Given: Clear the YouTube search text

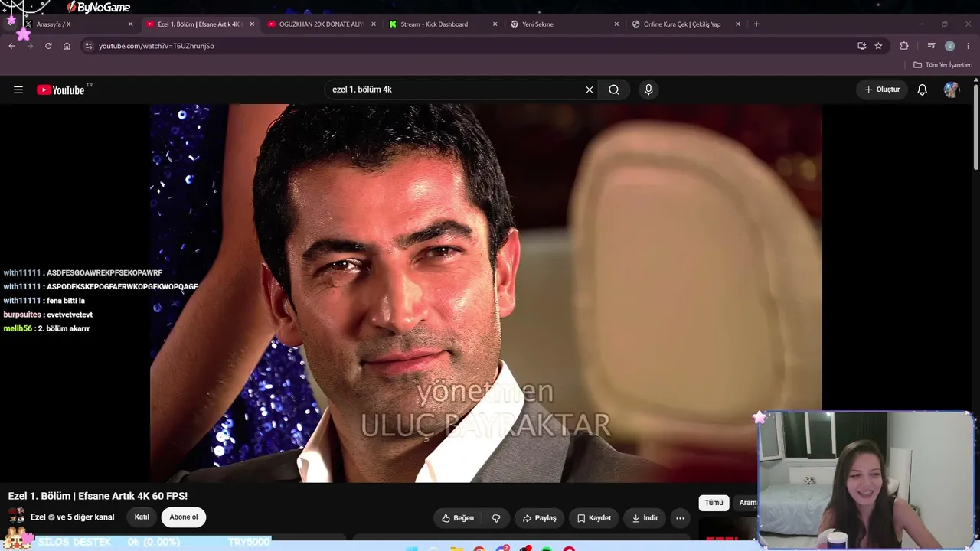Looking at the screenshot, I should coord(590,90).
